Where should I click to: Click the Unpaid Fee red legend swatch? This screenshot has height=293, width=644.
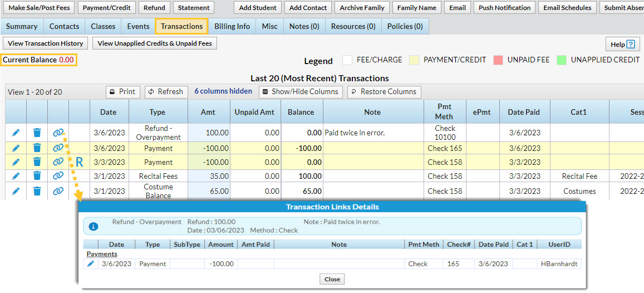[x=498, y=60]
